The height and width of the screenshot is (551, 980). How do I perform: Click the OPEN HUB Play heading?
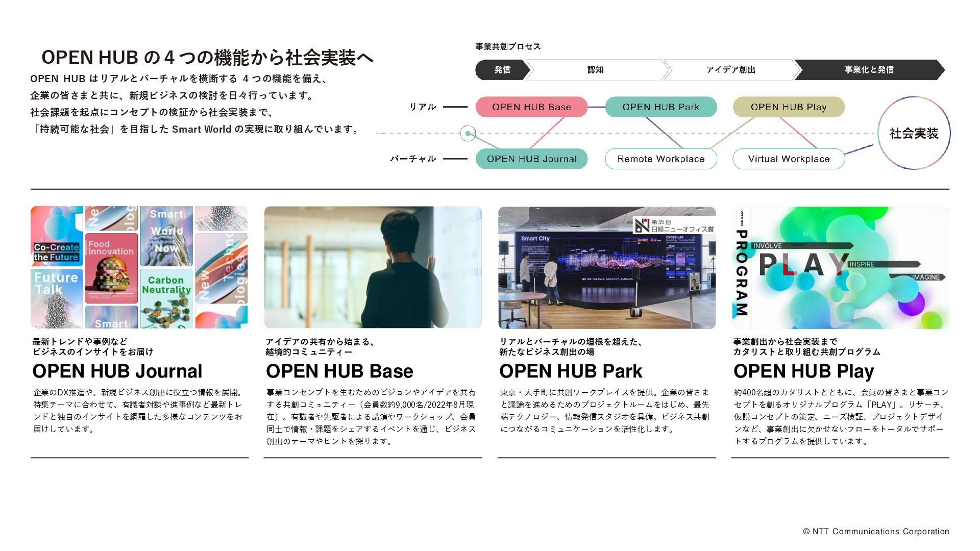(803, 371)
